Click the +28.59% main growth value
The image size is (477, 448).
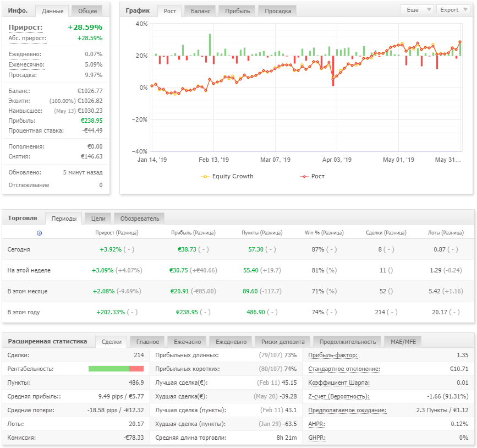click(x=85, y=28)
